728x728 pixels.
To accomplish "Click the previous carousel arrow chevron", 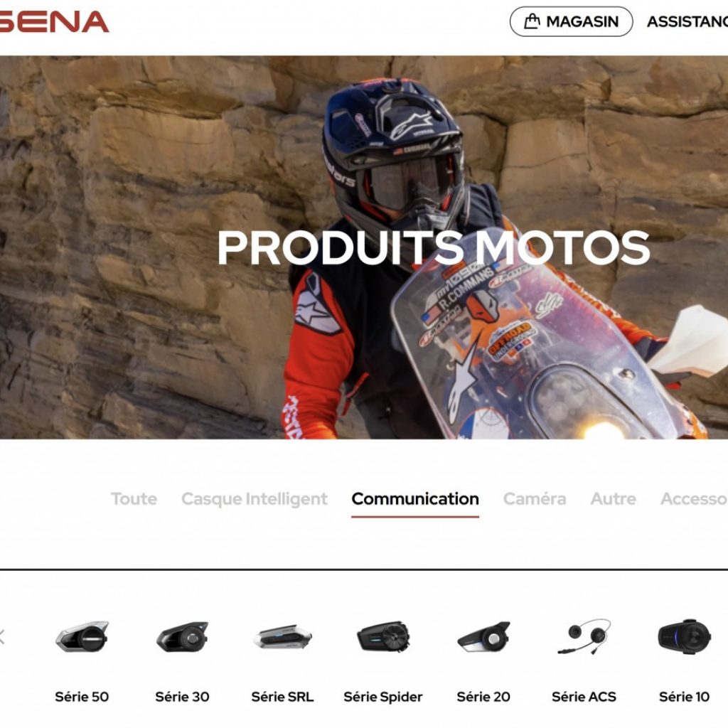I will tap(2, 637).
